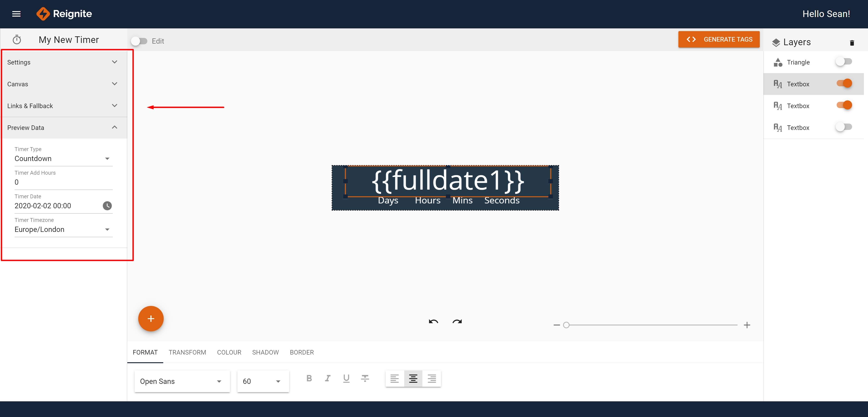Image resolution: width=868 pixels, height=417 pixels.
Task: Open the Open Sans font dropdown
Action: pos(182,381)
